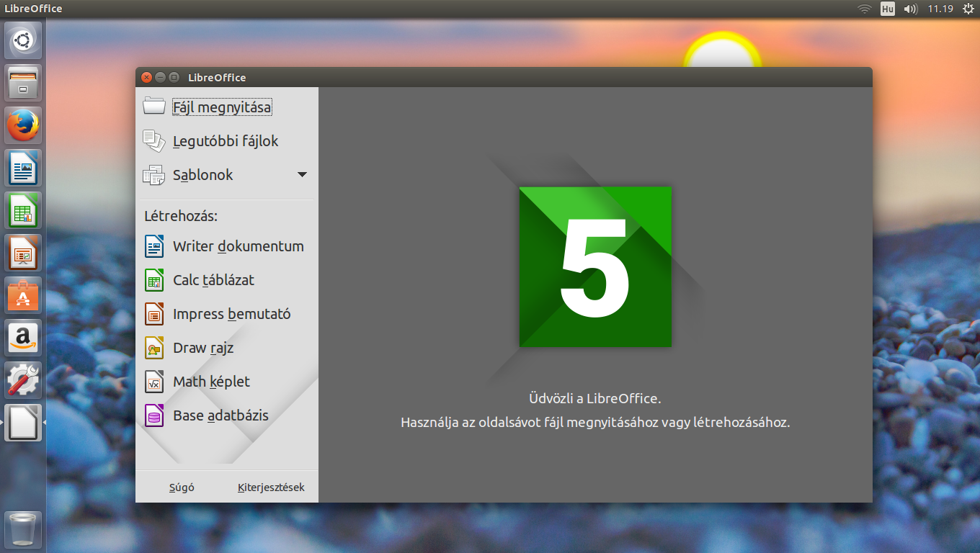
Task: Click the Math képlet icon
Action: point(154,382)
